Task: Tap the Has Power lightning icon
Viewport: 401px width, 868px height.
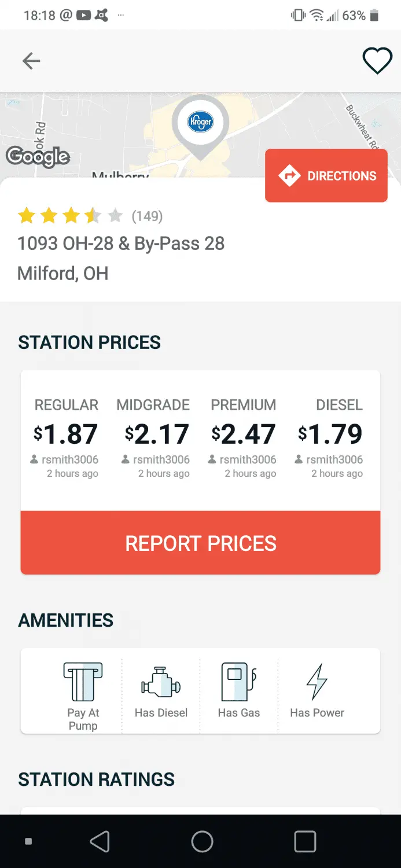Action: click(x=317, y=682)
